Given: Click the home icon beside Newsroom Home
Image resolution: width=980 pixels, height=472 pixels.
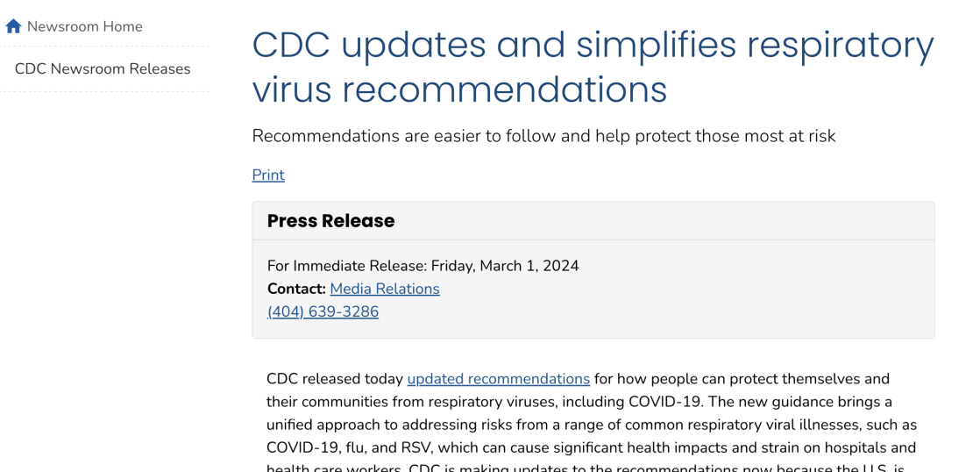Looking at the screenshot, I should 13,26.
